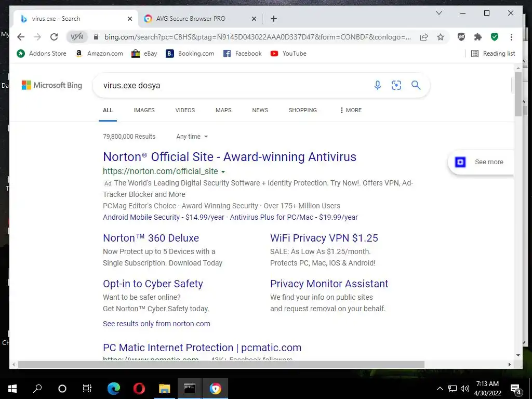The width and height of the screenshot is (532, 399).
Task: Launch Opera browser from the taskbar
Action: (139, 389)
